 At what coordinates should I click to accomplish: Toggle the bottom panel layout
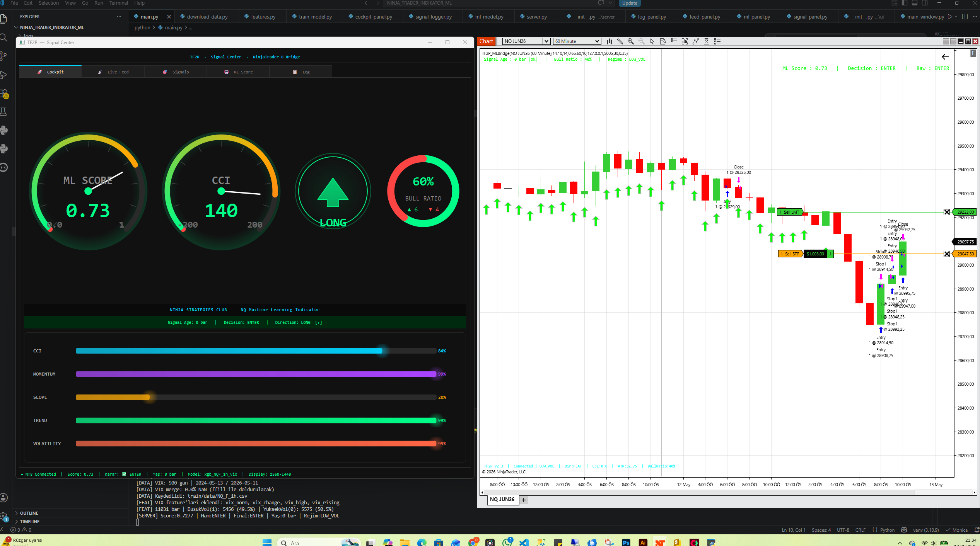point(915,3)
